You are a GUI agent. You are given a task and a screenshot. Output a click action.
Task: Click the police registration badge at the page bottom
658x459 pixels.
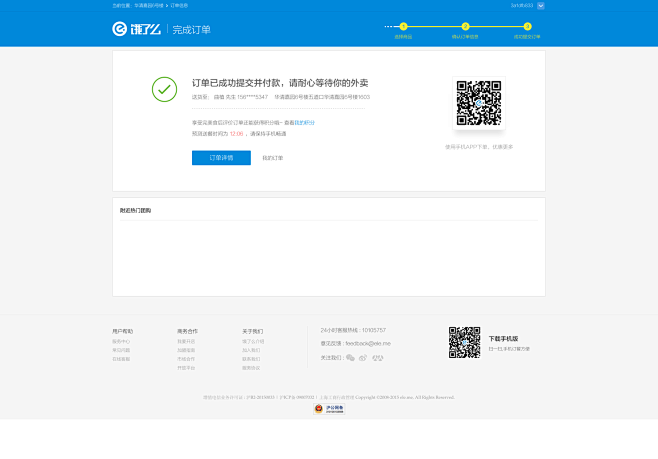click(329, 409)
